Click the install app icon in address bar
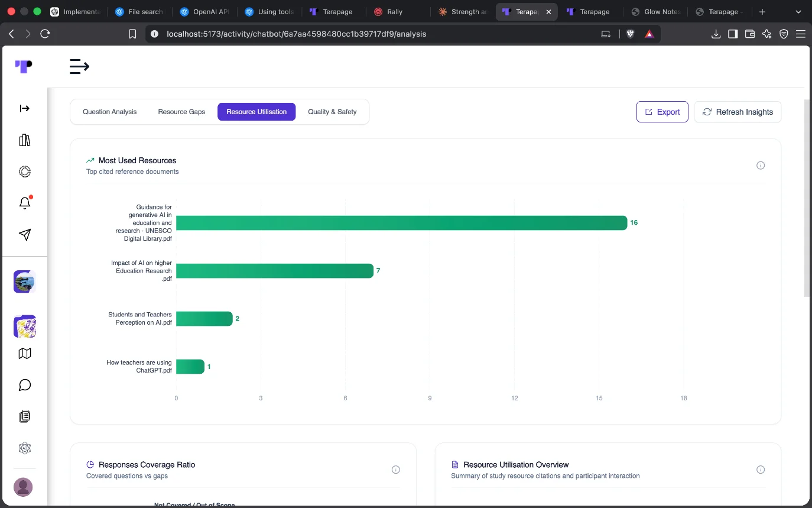 pos(606,34)
